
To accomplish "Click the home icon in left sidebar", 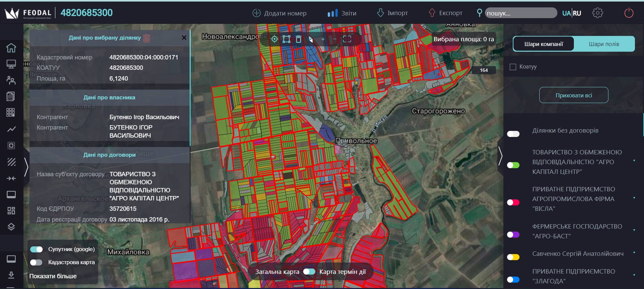I will (11, 48).
